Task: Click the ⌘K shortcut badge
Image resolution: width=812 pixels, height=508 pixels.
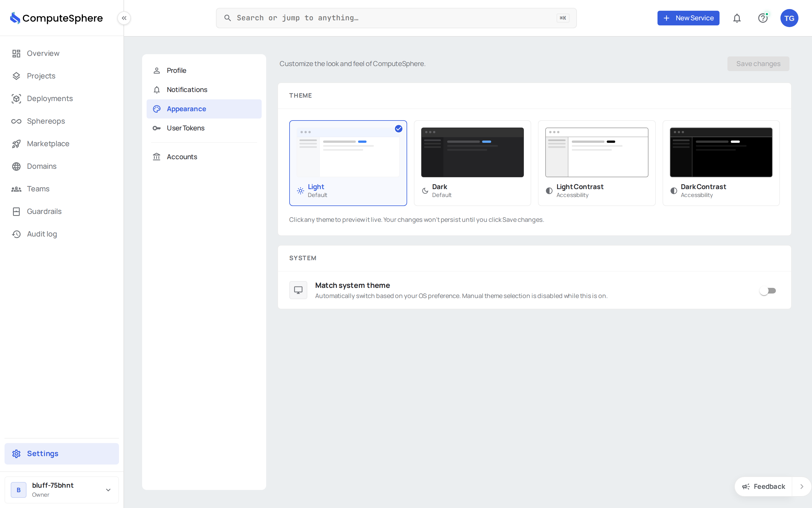Action: coord(563,18)
